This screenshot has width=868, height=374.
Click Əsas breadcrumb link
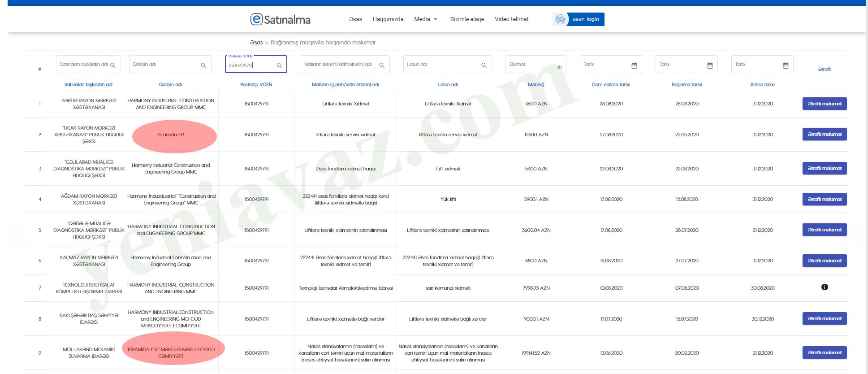[256, 43]
